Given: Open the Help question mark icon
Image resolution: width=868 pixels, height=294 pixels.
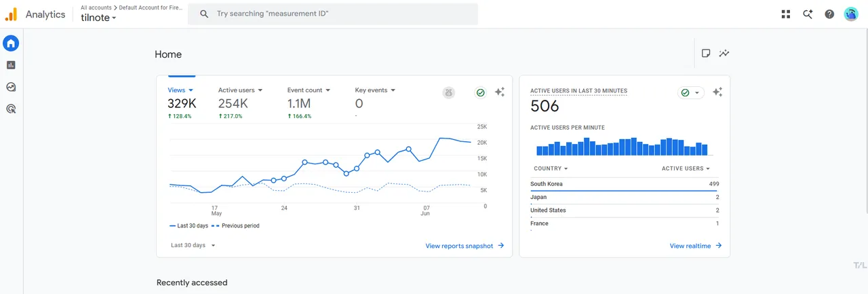Looking at the screenshot, I should [829, 14].
